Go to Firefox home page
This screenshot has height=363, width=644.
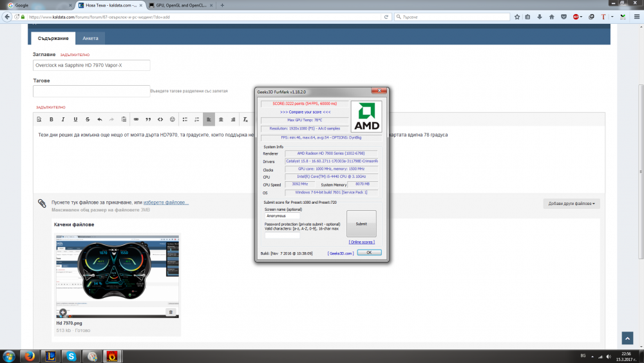(552, 17)
